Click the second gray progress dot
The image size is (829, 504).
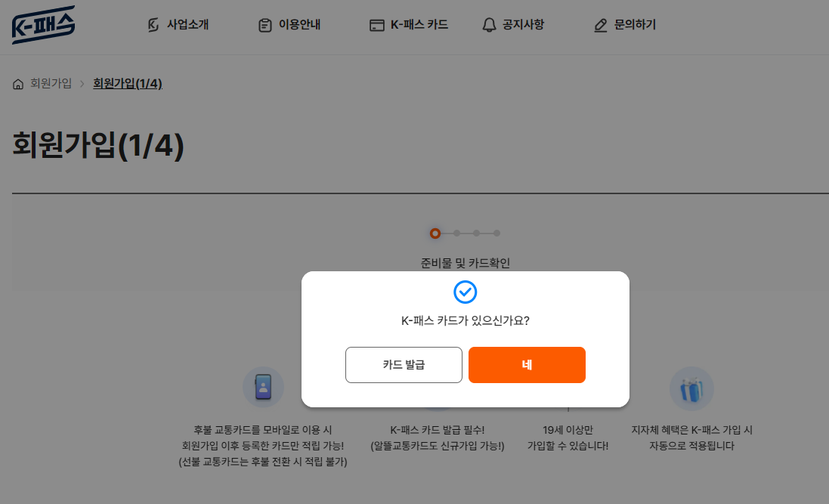point(457,234)
